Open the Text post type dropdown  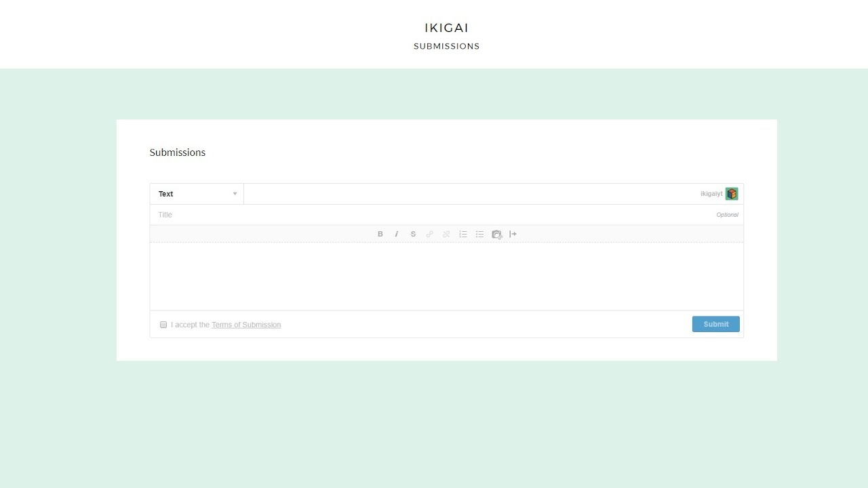click(197, 194)
